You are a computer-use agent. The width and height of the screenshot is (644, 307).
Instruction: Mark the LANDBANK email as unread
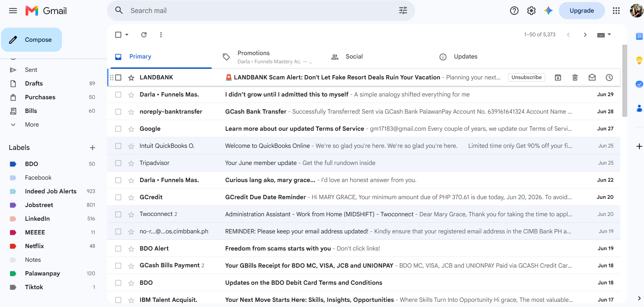[x=592, y=77]
